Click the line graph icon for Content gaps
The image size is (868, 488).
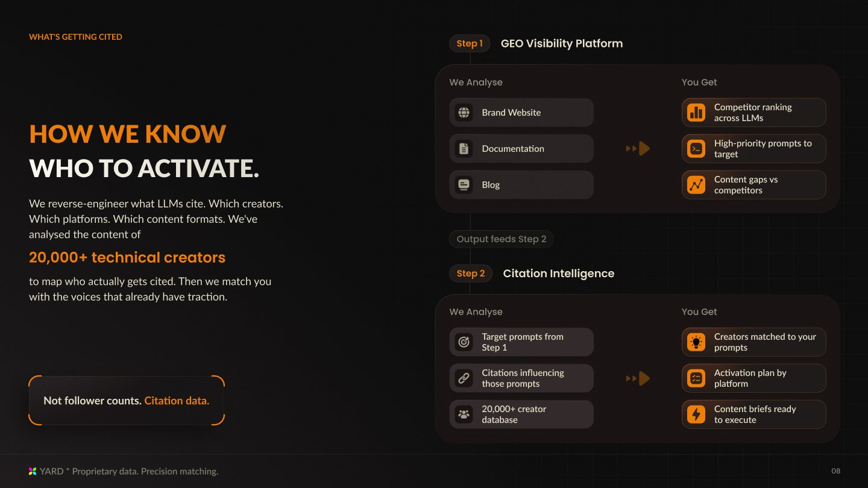tap(696, 185)
